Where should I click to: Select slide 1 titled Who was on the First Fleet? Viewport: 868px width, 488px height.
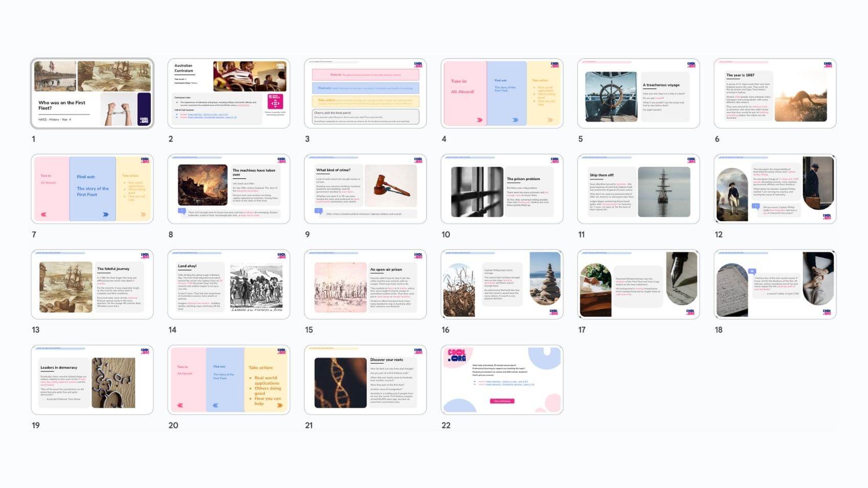[92, 94]
